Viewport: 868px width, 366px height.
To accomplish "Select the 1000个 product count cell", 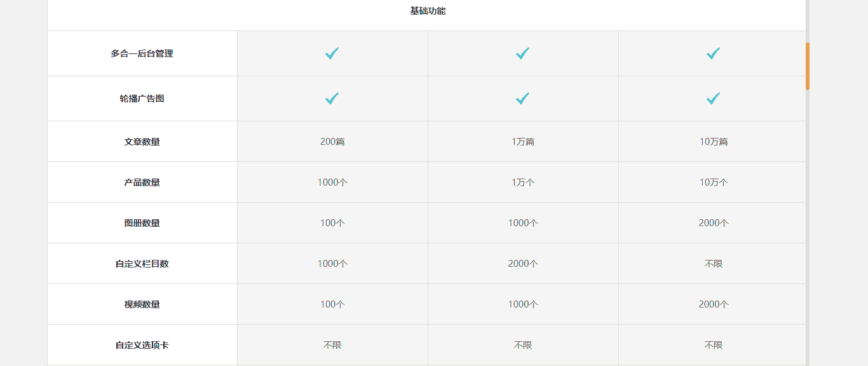I will pos(332,182).
